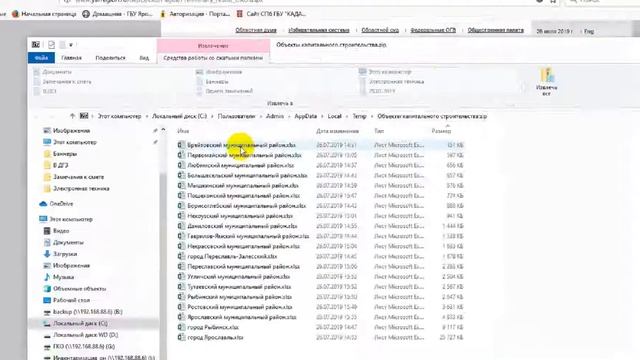Select file Угличский муниципальный район.xlsx
This screenshot has height=360, width=640.
320,277
